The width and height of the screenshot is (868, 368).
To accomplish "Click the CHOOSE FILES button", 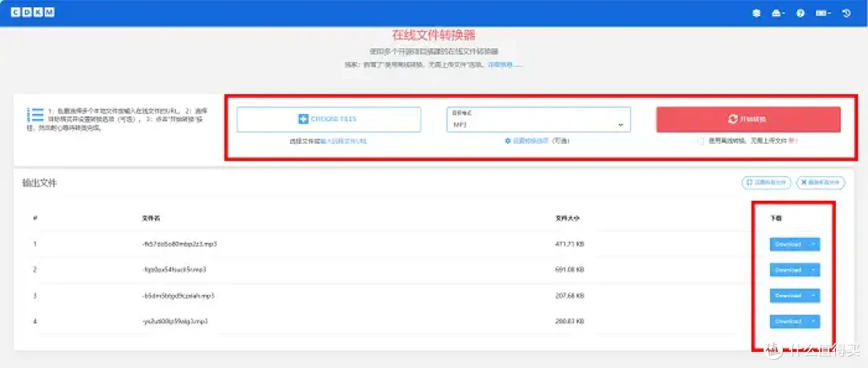I will click(329, 119).
